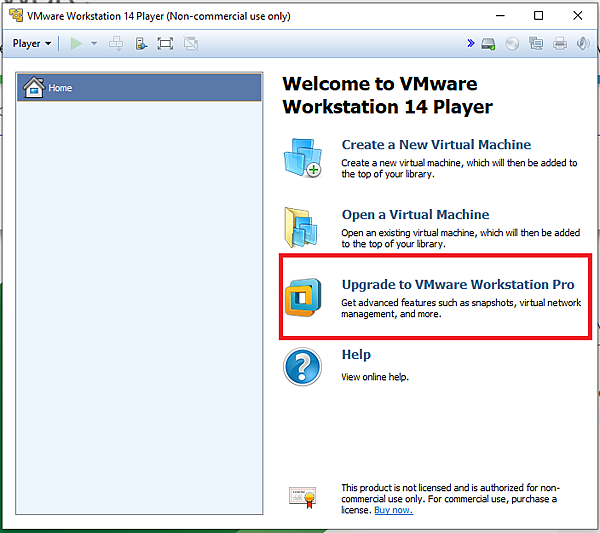Click the Home house icon
600x533 pixels.
click(34, 87)
